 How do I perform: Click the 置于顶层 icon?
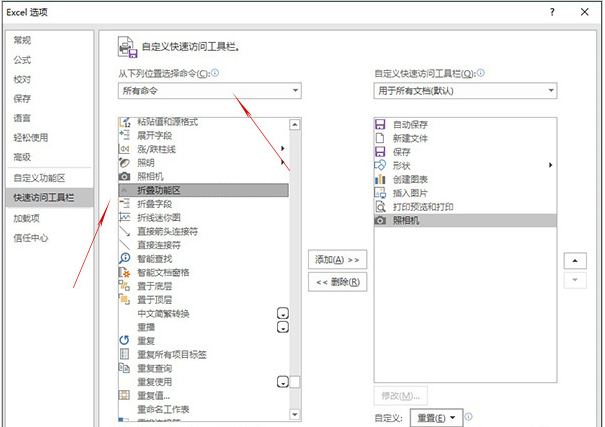tap(124, 299)
